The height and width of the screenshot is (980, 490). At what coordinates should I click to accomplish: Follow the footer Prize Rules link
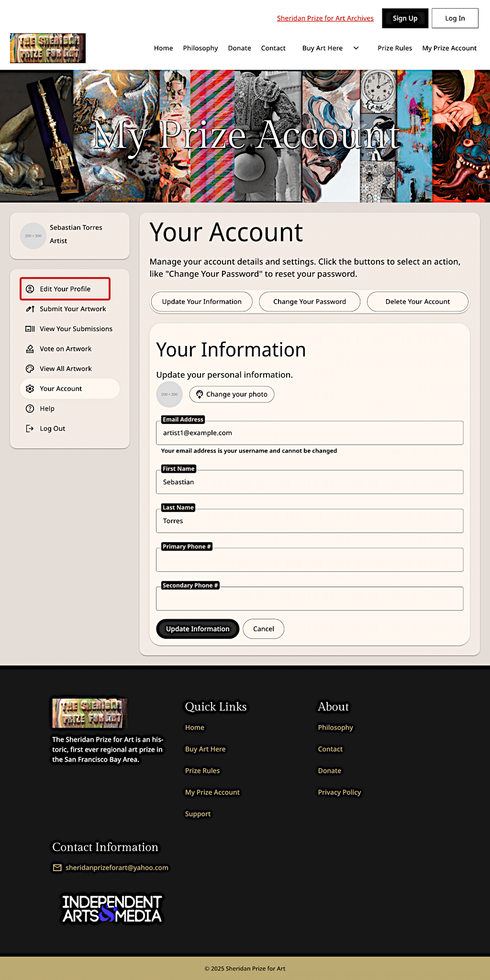click(x=202, y=770)
